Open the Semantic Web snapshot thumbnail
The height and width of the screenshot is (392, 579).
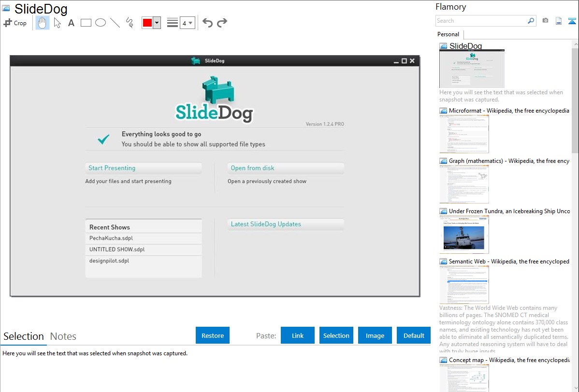(464, 285)
